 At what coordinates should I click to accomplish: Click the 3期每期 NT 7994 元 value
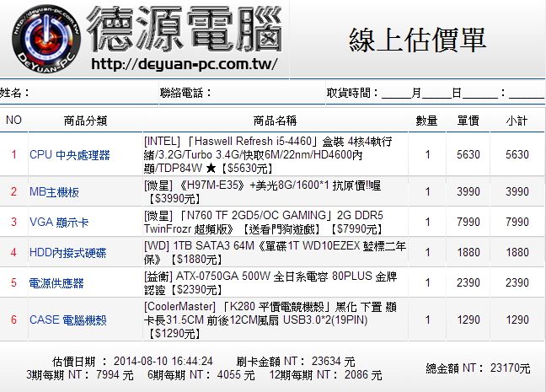tap(80, 375)
